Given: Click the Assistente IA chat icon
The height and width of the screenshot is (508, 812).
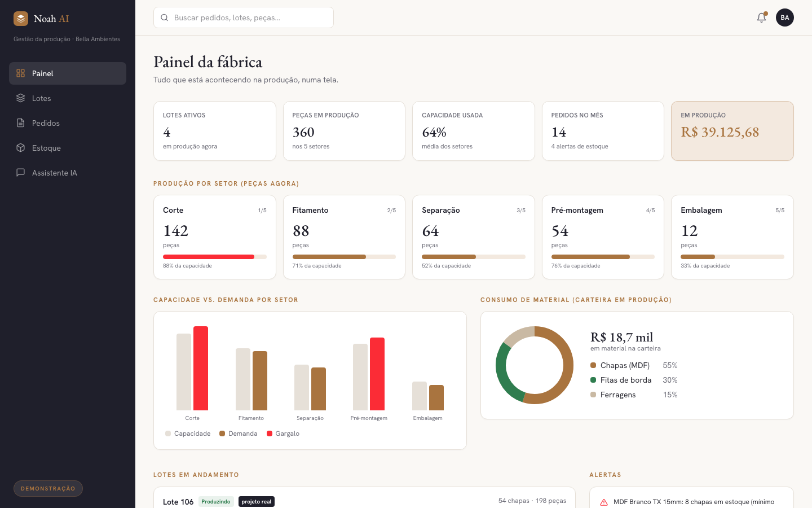Looking at the screenshot, I should tap(21, 173).
